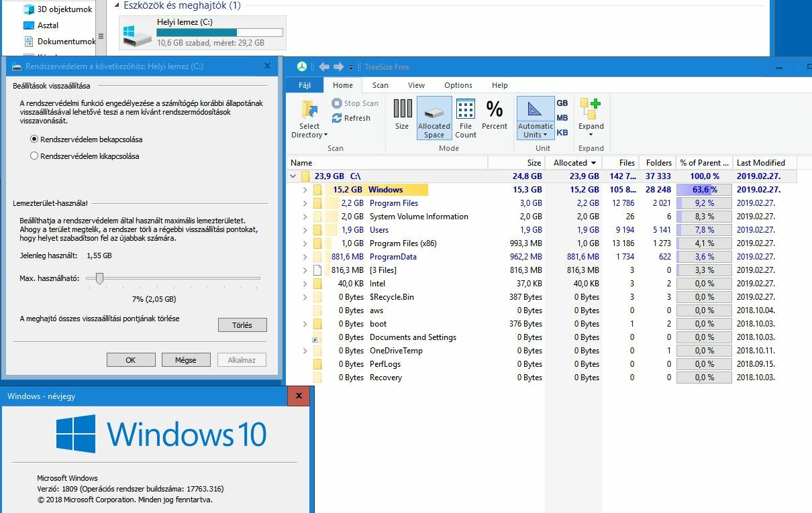Viewport: 812px width, 513px height.
Task: Open quick access toolbar dropdown arrow
Action: click(x=351, y=68)
